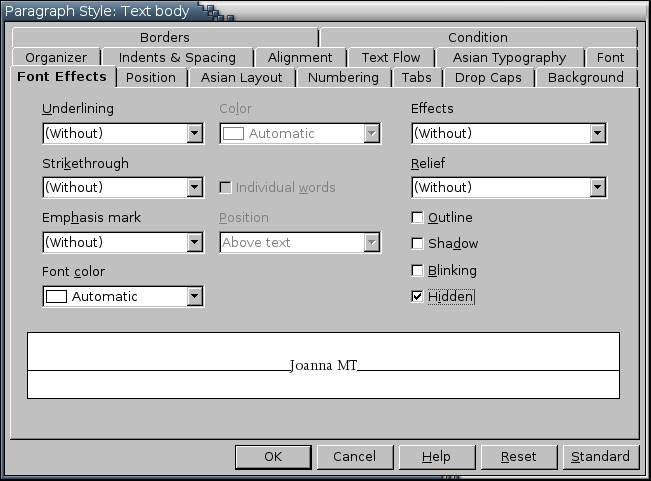Click the Reset button
Screen dimensions: 651x481
(518, 457)
